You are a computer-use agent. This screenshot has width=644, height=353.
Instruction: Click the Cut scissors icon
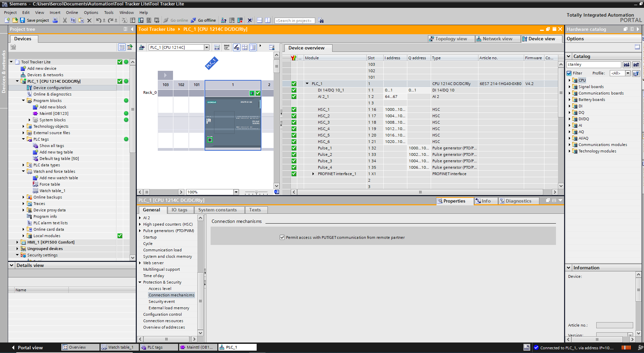tap(65, 20)
